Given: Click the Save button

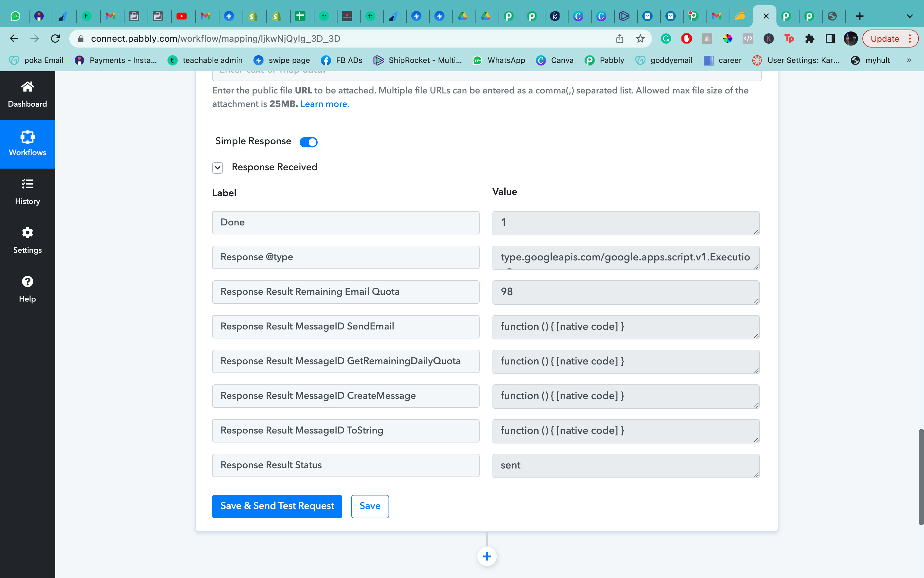Looking at the screenshot, I should [x=370, y=506].
